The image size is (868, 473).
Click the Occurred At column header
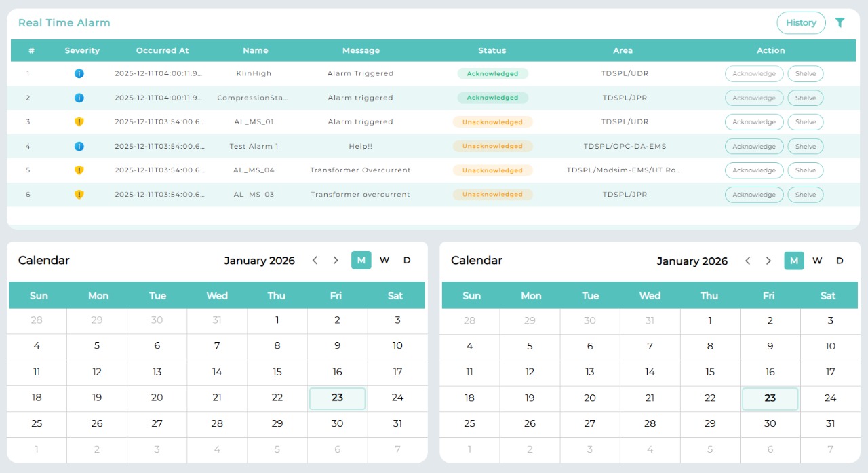(x=162, y=50)
